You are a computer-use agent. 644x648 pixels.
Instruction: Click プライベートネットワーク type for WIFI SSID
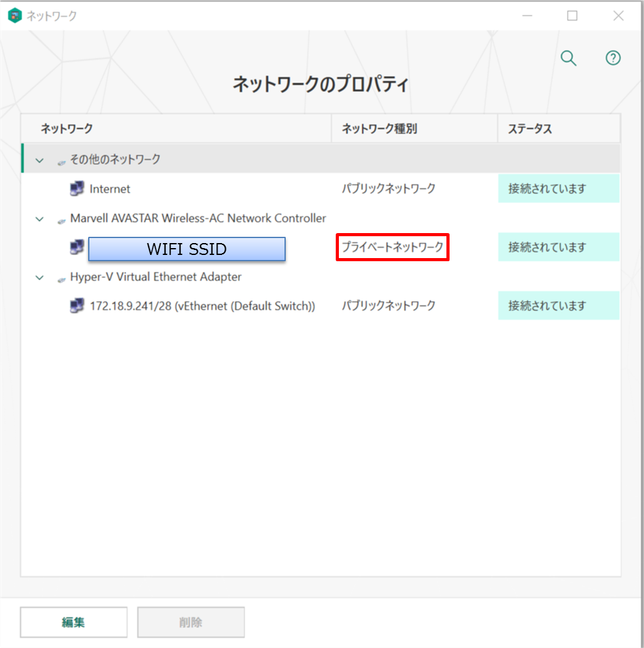point(393,247)
